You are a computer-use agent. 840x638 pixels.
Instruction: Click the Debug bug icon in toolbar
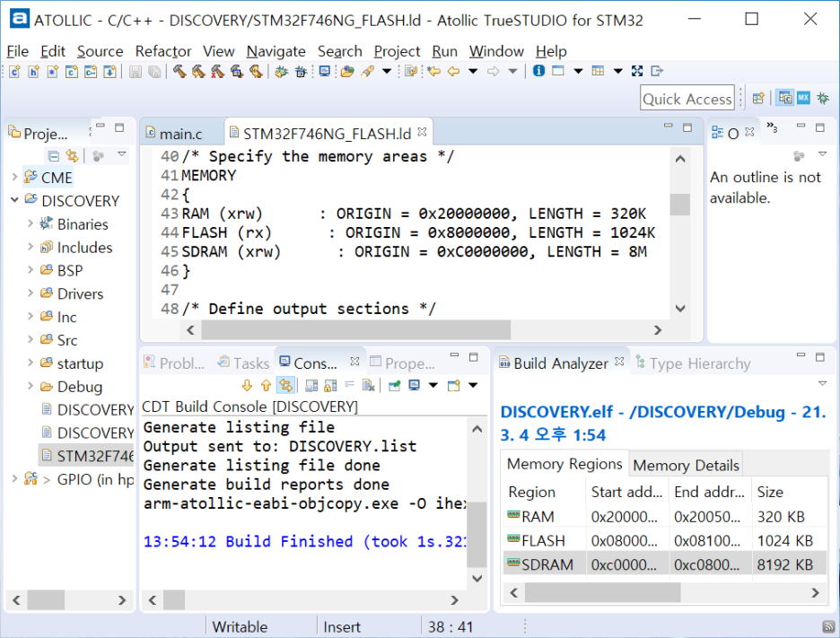281,71
